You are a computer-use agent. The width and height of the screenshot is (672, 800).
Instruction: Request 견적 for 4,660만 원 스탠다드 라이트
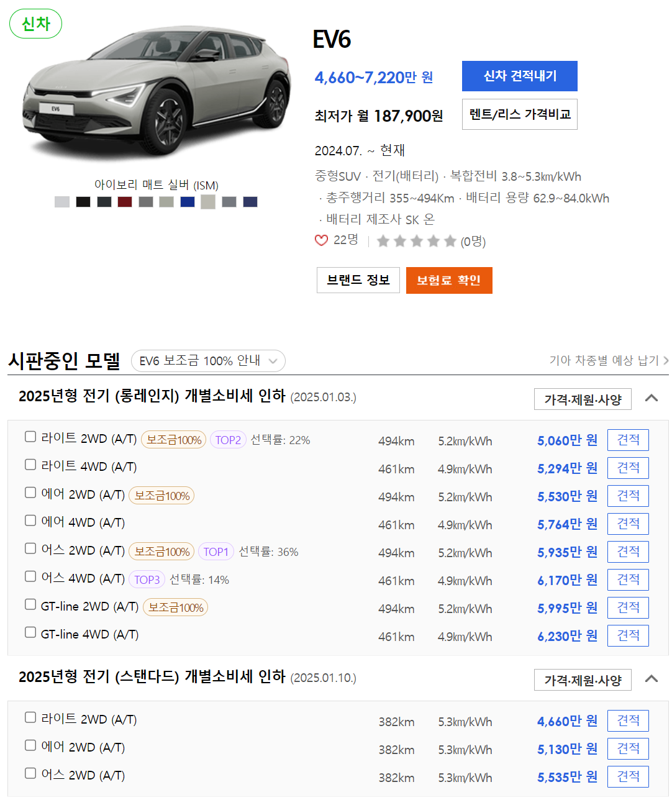(x=628, y=720)
